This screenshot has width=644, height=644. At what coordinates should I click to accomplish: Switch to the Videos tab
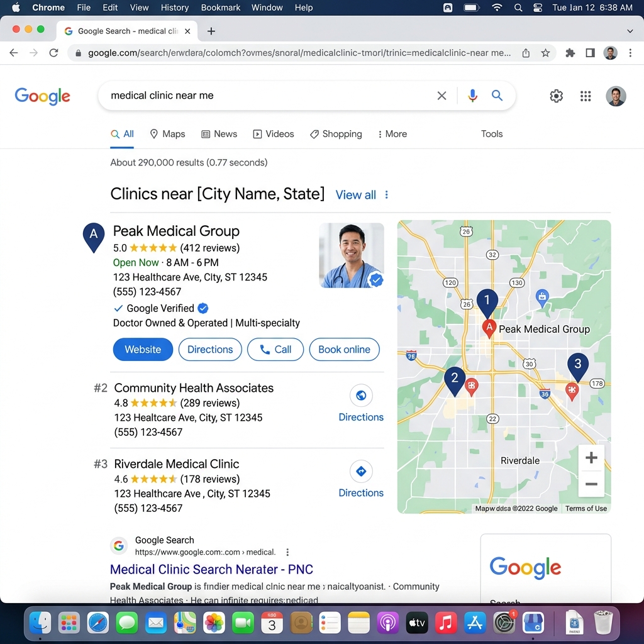click(x=274, y=134)
